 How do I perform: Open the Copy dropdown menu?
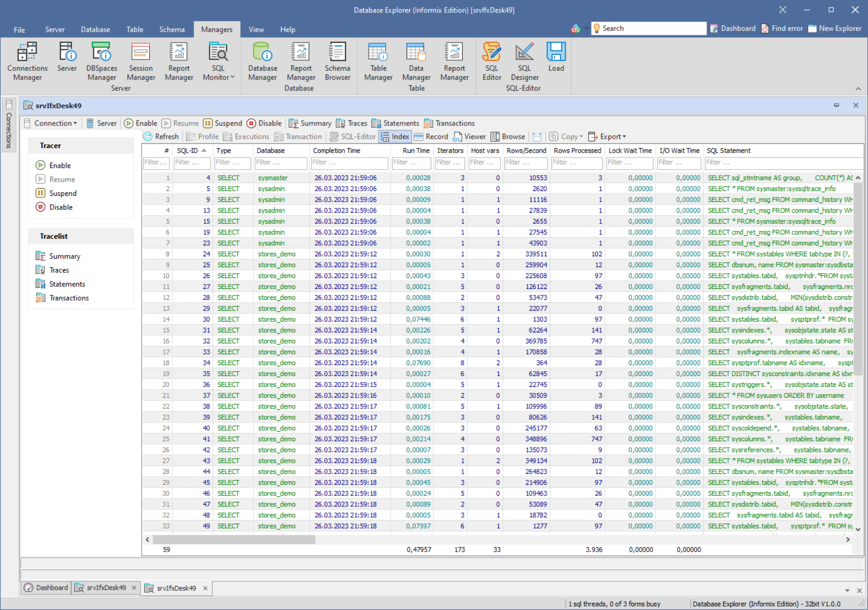tap(566, 137)
